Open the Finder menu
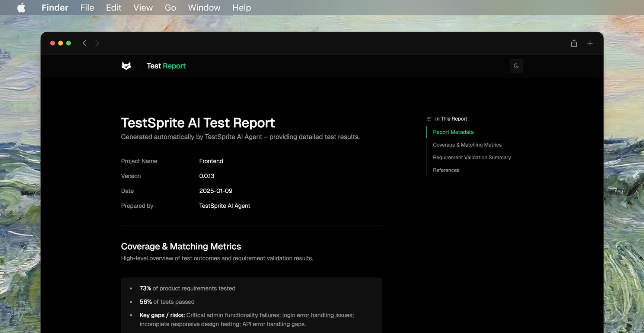 (x=55, y=7)
